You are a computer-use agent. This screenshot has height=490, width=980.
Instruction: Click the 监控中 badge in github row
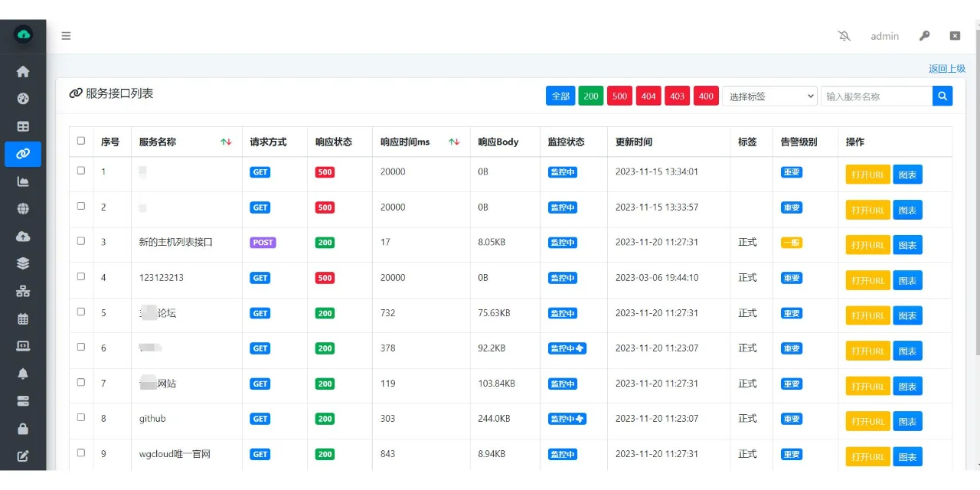pyautogui.click(x=567, y=419)
